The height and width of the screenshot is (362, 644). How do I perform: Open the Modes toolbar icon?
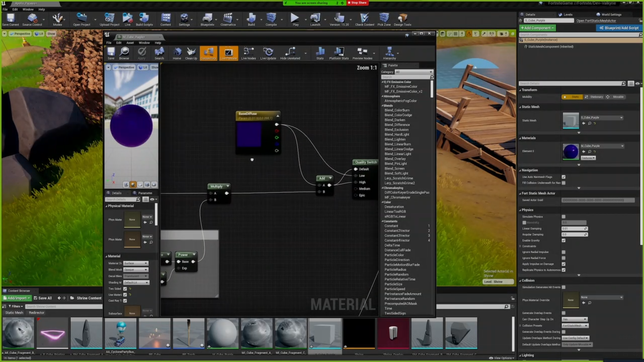coord(57,20)
